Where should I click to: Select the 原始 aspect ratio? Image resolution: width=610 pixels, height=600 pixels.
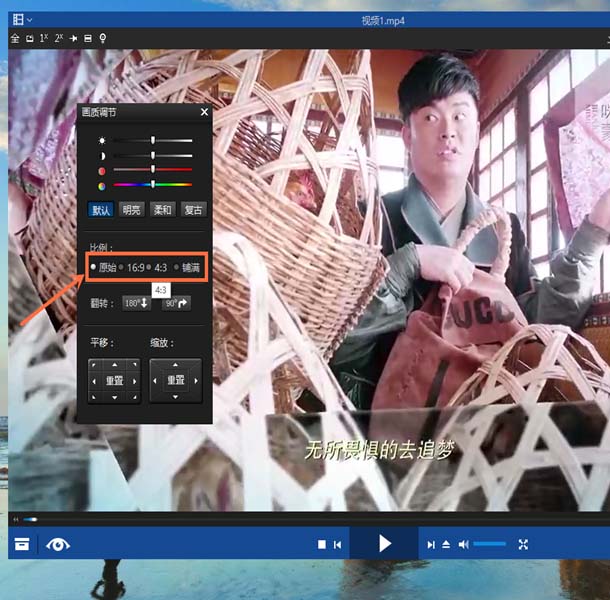click(x=103, y=267)
